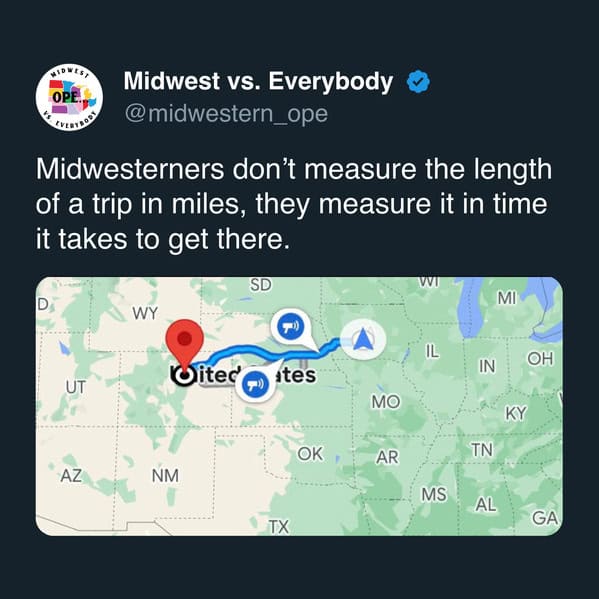Viewport: 599px width, 599px height.
Task: Click the Midwest vs. Everybody profile avatar
Action: pyautogui.click(x=69, y=97)
